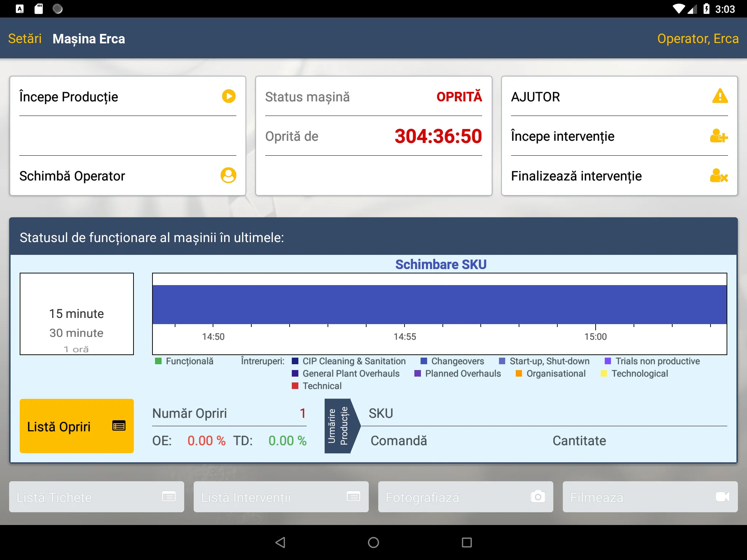Tap the play icon for Începe Producție
The image size is (747, 560).
[229, 96]
